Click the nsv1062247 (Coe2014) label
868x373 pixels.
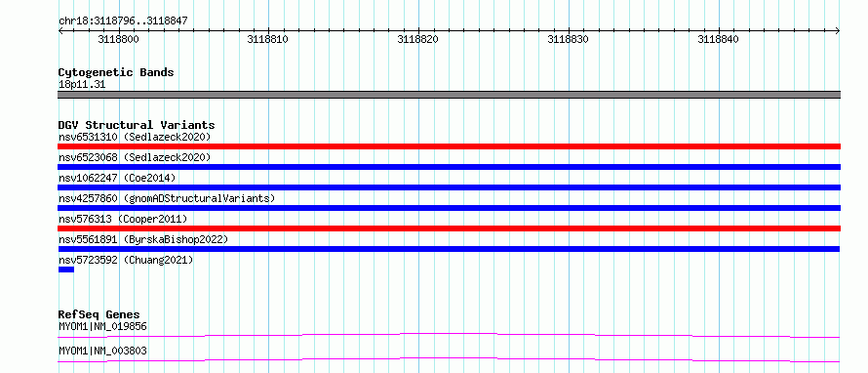coord(117,178)
